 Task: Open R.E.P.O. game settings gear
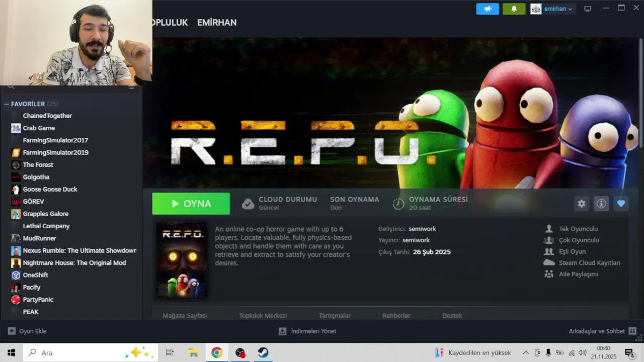pos(582,204)
